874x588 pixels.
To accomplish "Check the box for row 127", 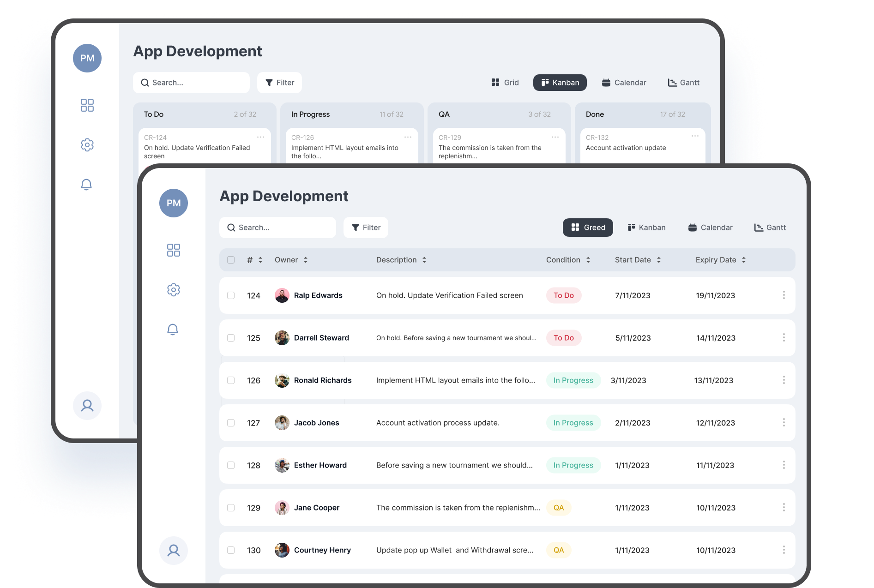I will 231,423.
